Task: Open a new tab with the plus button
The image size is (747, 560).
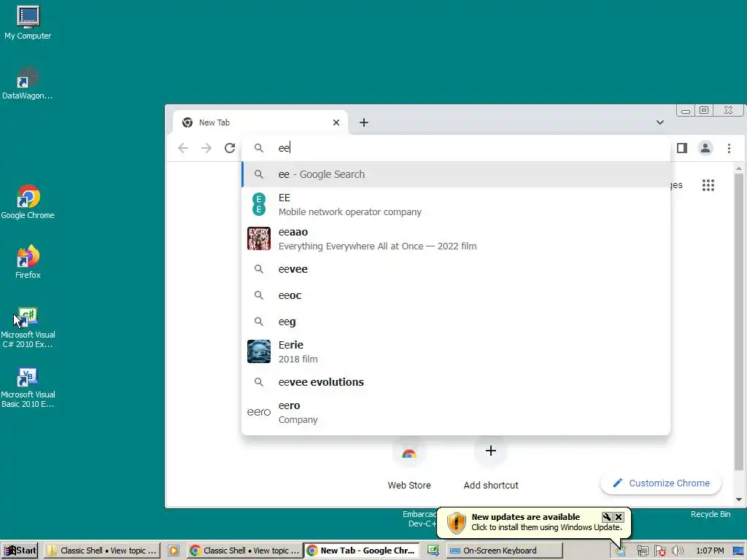Action: tap(364, 122)
